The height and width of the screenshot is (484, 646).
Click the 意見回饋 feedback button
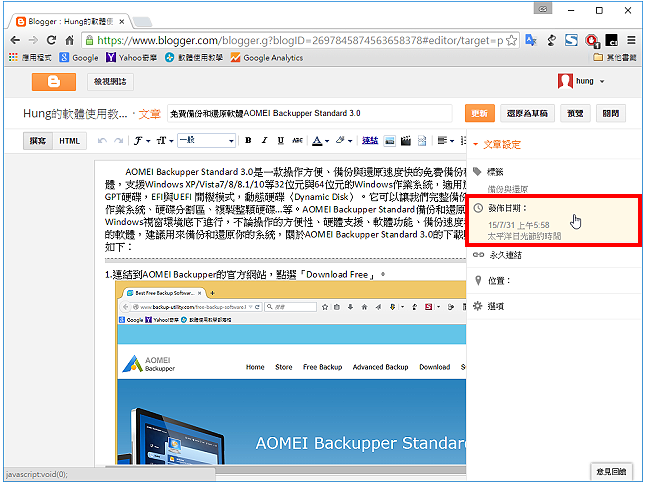611,471
